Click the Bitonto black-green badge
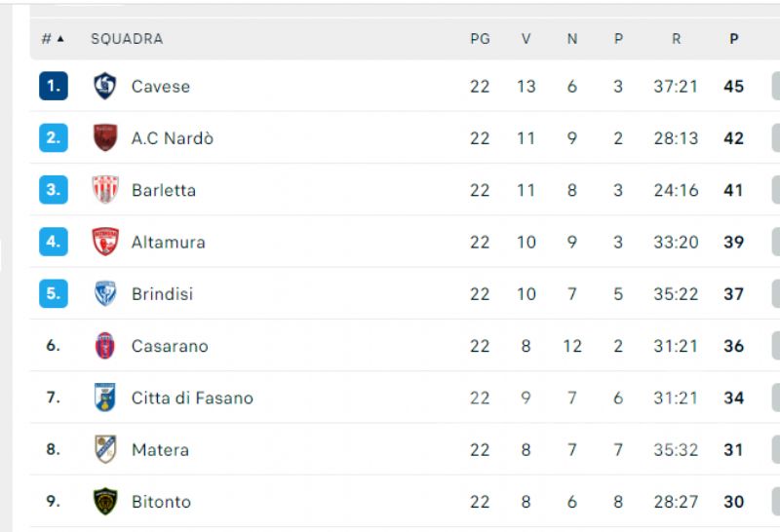Image resolution: width=780 pixels, height=532 pixels. tap(105, 501)
